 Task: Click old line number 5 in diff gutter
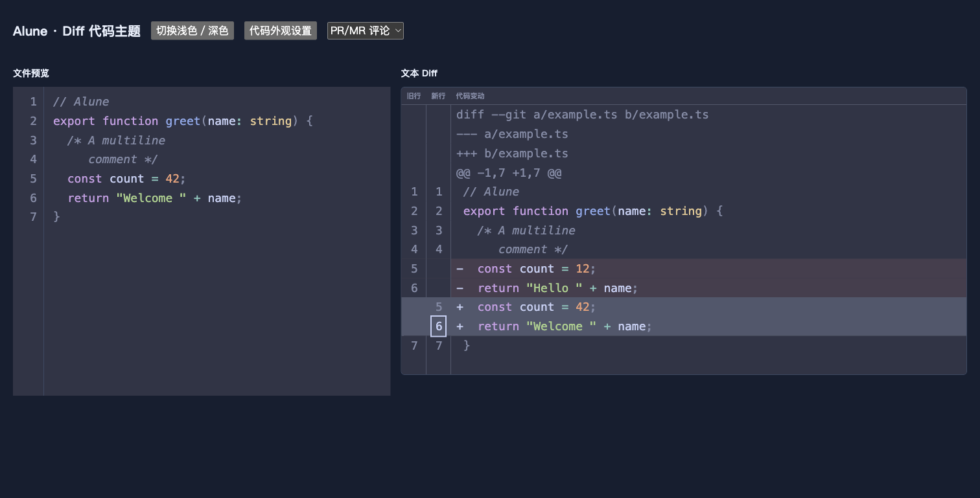[414, 269]
